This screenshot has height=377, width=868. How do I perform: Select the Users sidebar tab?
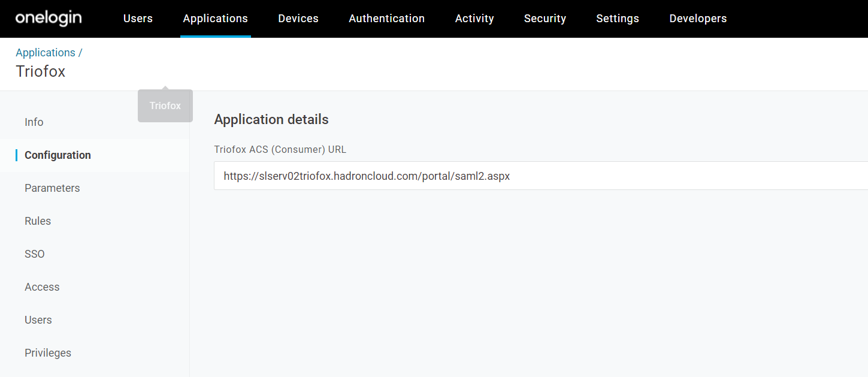point(38,320)
